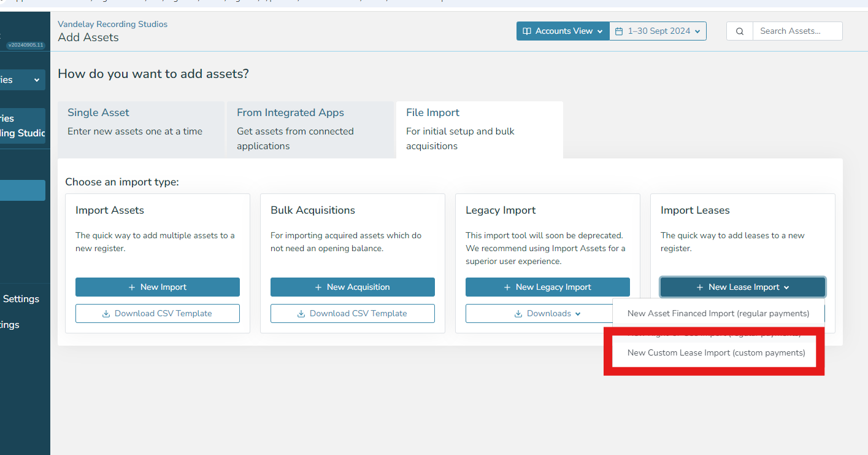Download CSV Template for Import Assets
Viewport: 868px width, 455px height.
pos(158,313)
